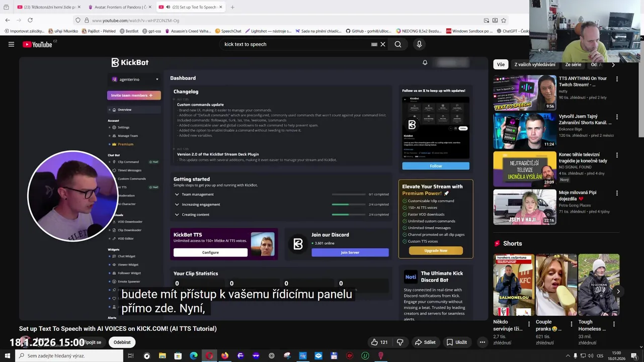Screen dimensions: 644x362
Task: Click Join Server Discord button
Action: point(350,252)
